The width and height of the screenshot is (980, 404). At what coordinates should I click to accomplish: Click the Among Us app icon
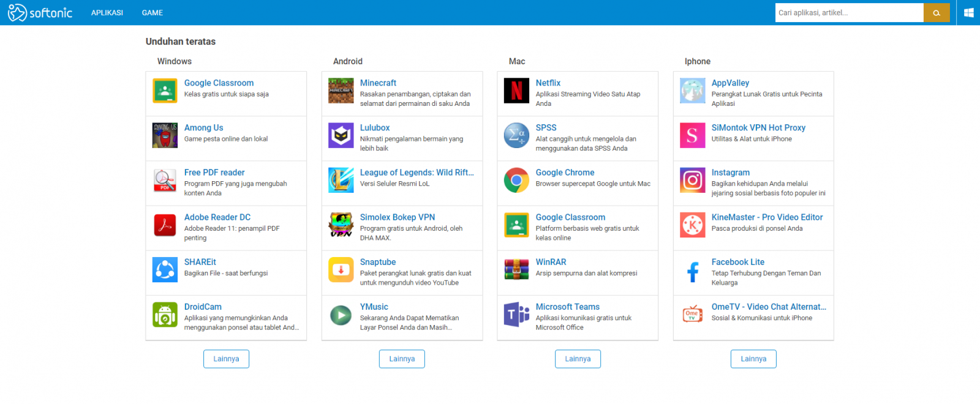(165, 135)
